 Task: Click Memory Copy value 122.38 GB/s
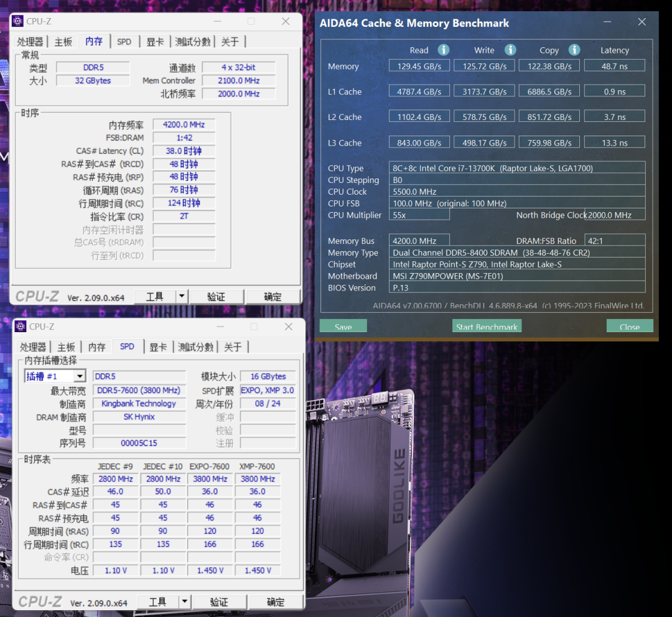pos(549,66)
